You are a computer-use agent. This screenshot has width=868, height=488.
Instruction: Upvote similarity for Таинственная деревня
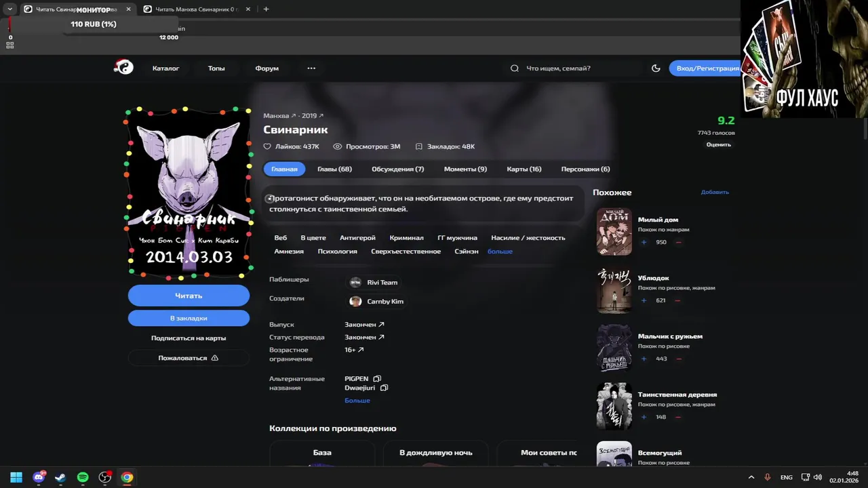644,417
